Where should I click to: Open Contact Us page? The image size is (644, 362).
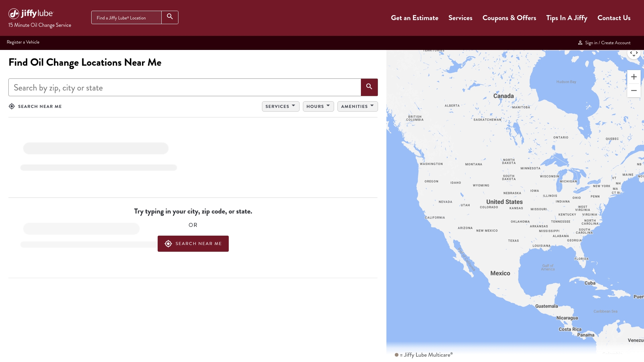(x=614, y=18)
